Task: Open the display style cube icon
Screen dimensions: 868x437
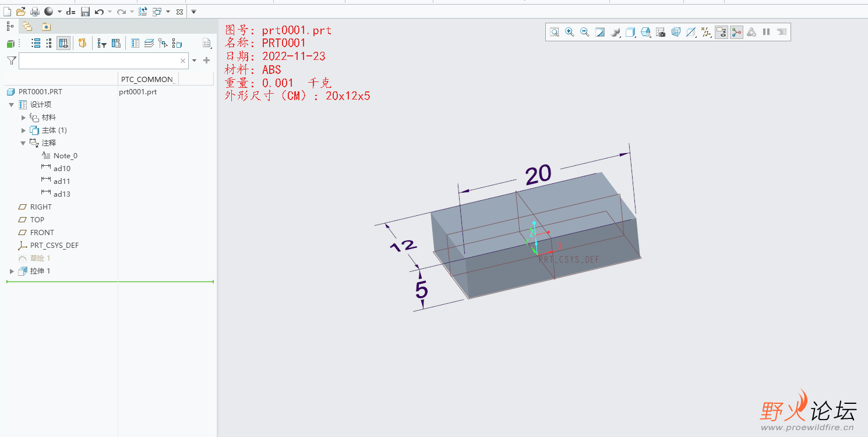Action: [630, 32]
